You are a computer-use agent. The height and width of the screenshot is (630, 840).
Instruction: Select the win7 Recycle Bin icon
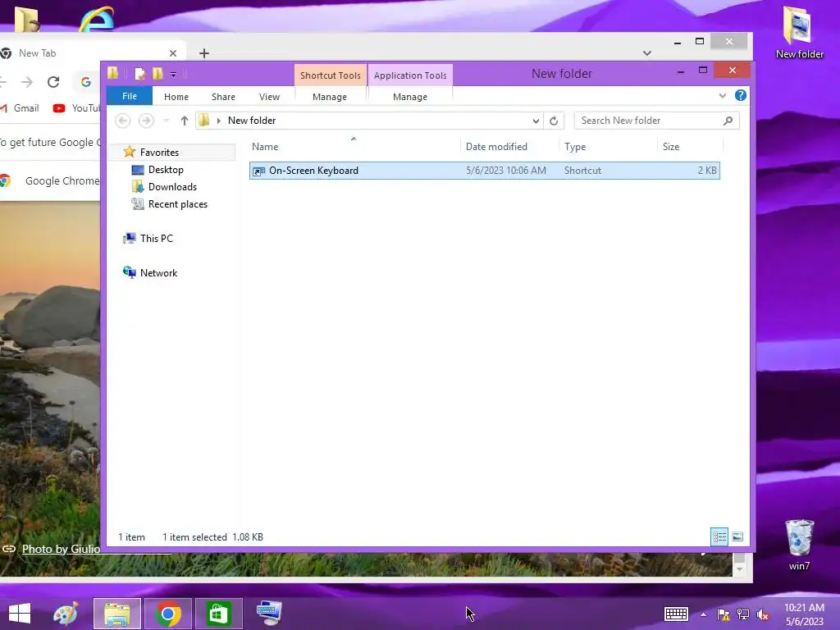(799, 545)
